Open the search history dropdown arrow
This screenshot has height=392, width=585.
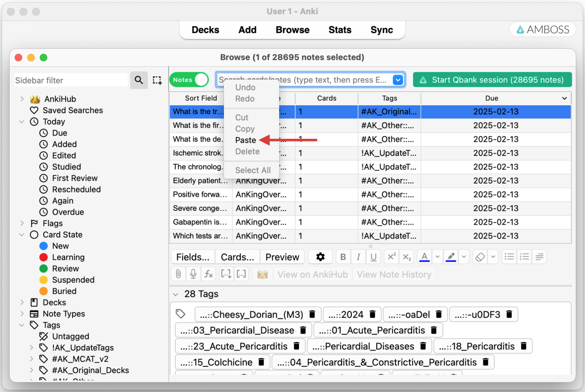click(398, 80)
